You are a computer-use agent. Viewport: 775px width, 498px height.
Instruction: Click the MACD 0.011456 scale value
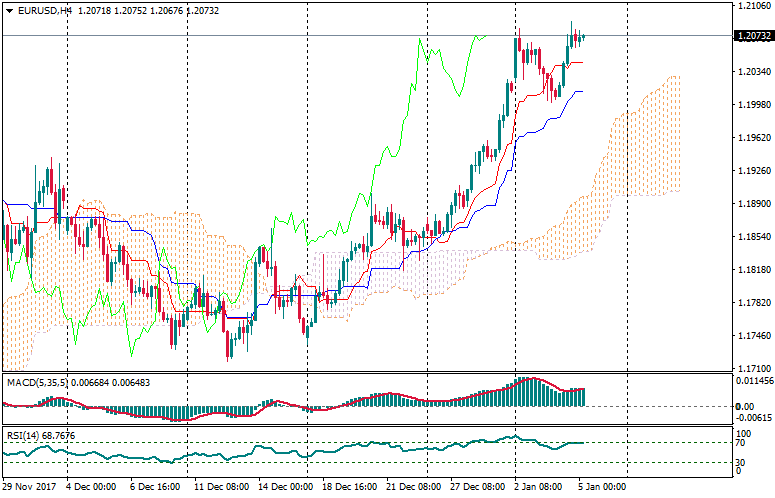click(x=753, y=382)
